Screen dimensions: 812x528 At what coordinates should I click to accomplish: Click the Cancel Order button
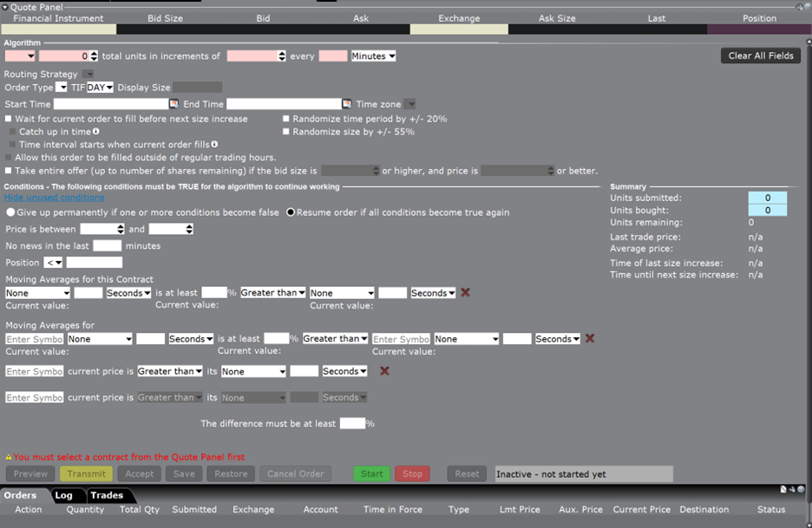(295, 473)
